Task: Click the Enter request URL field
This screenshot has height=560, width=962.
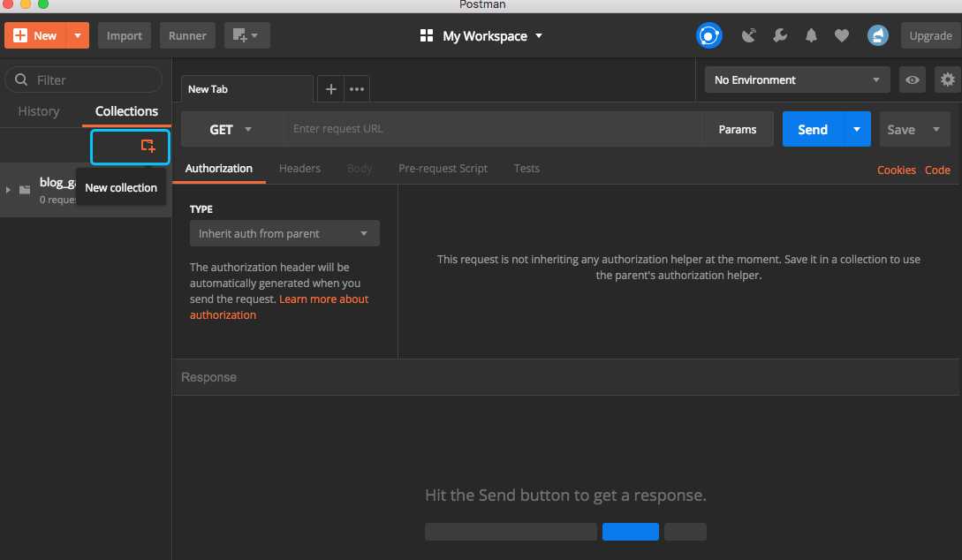Action: point(494,129)
